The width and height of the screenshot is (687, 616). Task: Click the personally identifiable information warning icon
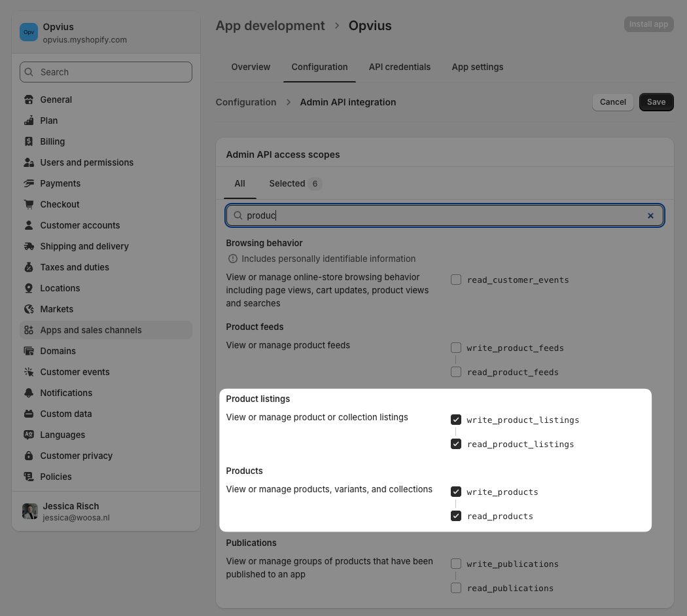(233, 259)
